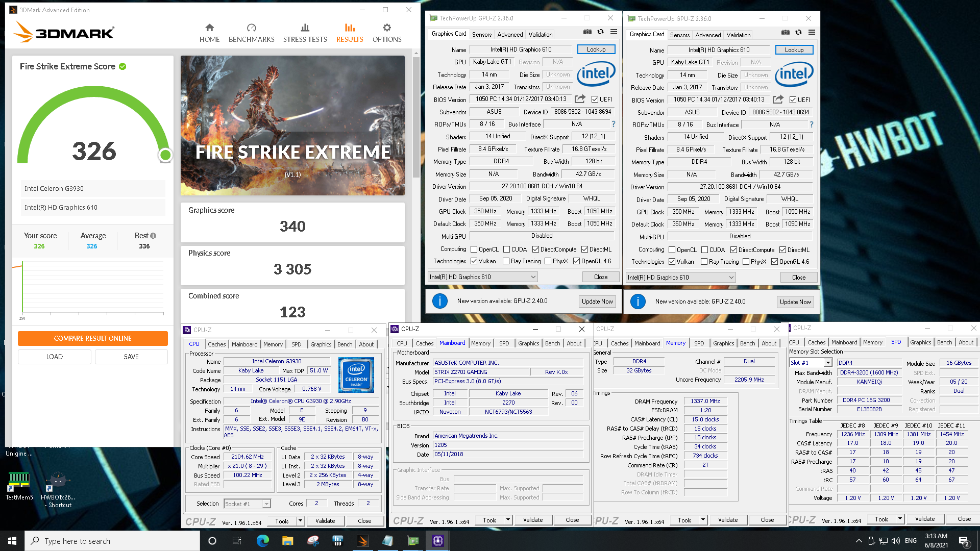
Task: Switch to Advanced tab in right GPU-Z window
Action: (x=708, y=35)
